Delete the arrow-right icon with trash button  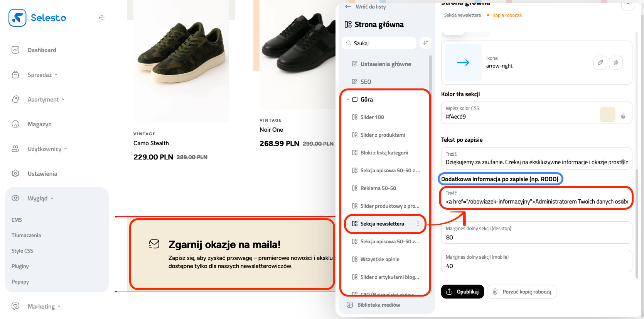click(x=616, y=63)
